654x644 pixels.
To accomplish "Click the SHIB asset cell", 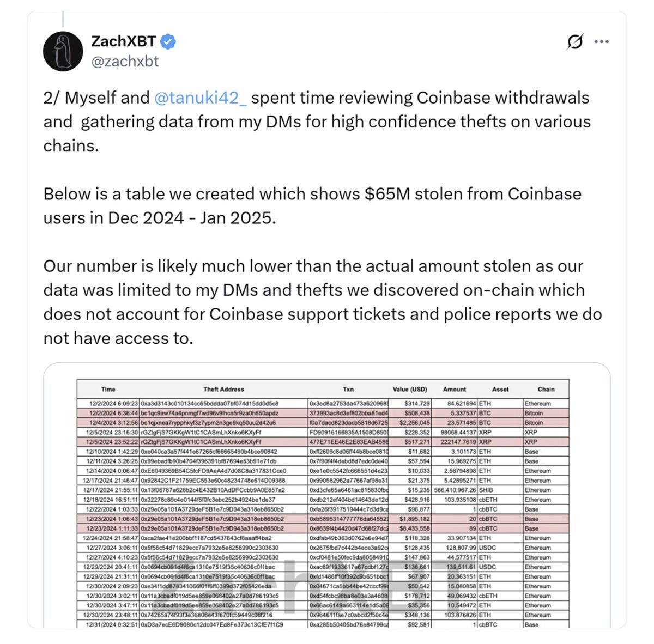I will [x=486, y=490].
